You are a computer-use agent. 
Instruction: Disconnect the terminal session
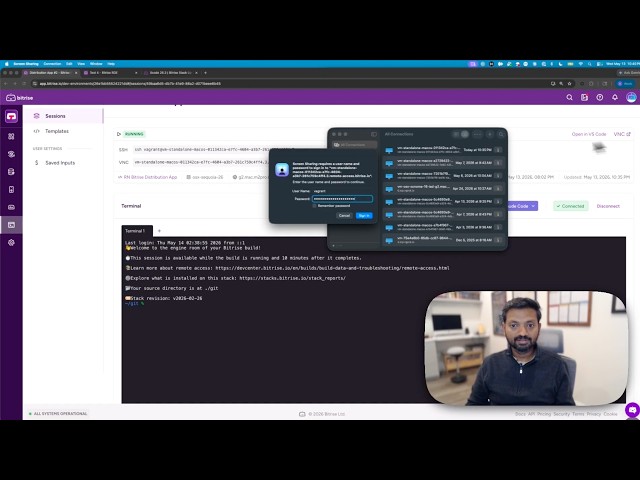(x=608, y=206)
